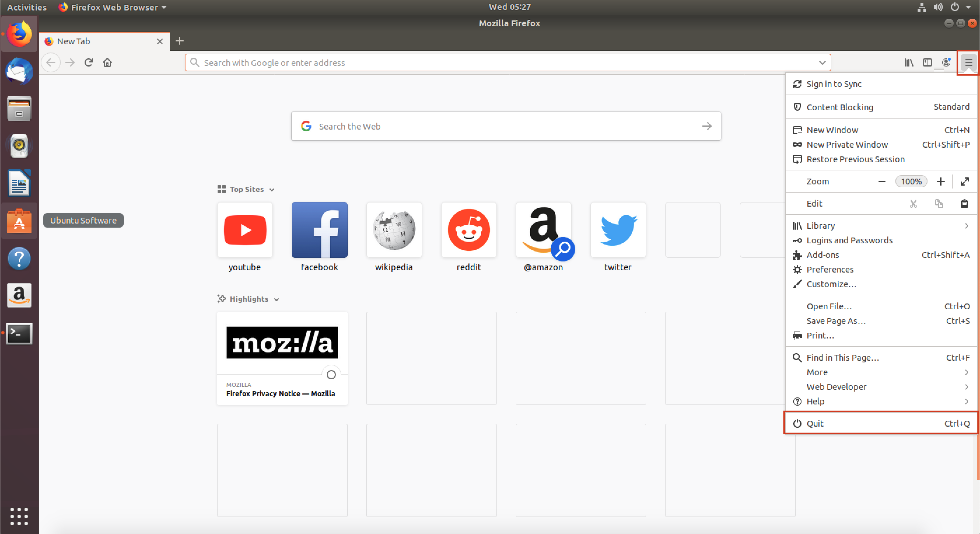980x534 pixels.
Task: Click the Paste icon in Edit row
Action: pos(965,204)
